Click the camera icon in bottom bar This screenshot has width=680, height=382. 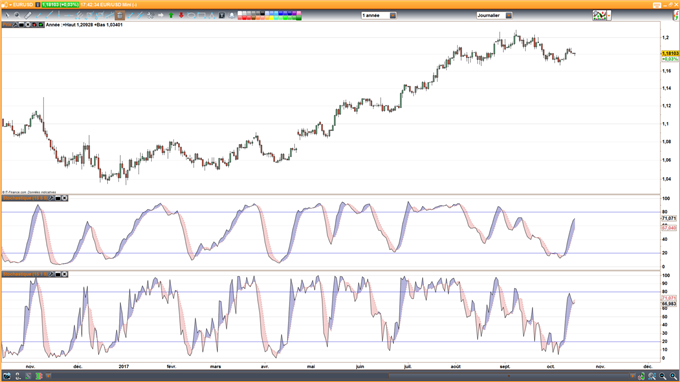[x=7, y=376]
